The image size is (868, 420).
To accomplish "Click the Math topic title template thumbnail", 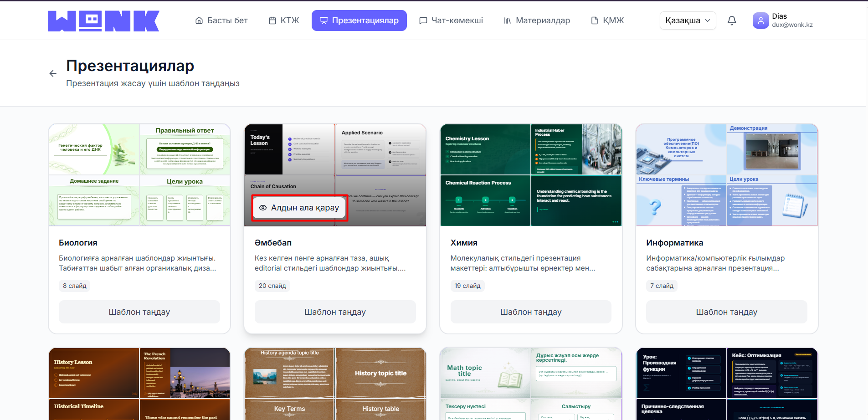I will [x=531, y=384].
